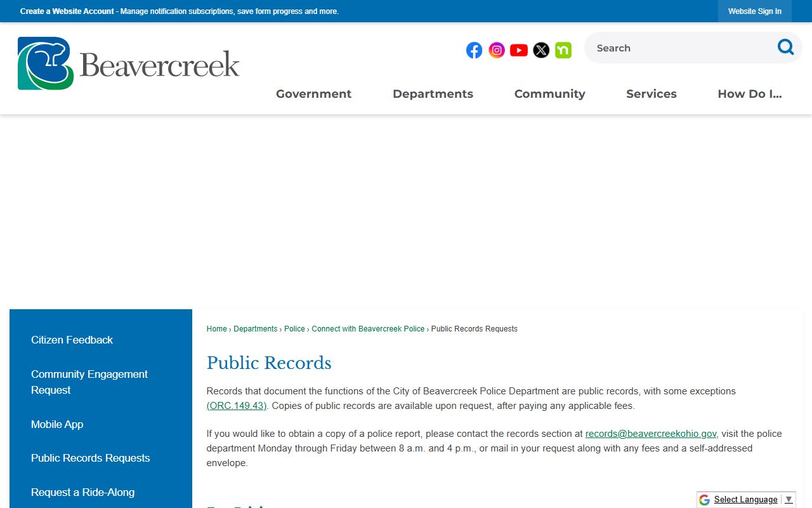This screenshot has width=812, height=508.
Task: Go to Home breadcrumb
Action: 216,329
